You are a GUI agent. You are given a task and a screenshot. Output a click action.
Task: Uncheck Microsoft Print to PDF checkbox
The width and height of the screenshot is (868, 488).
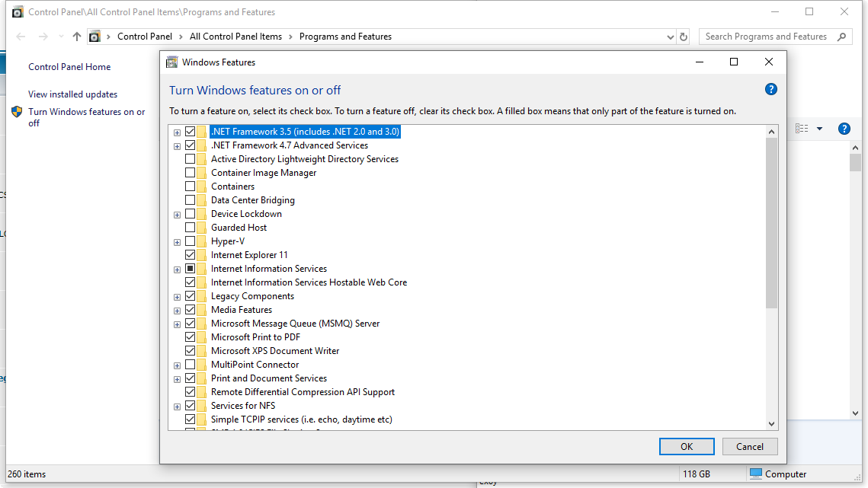[190, 337]
